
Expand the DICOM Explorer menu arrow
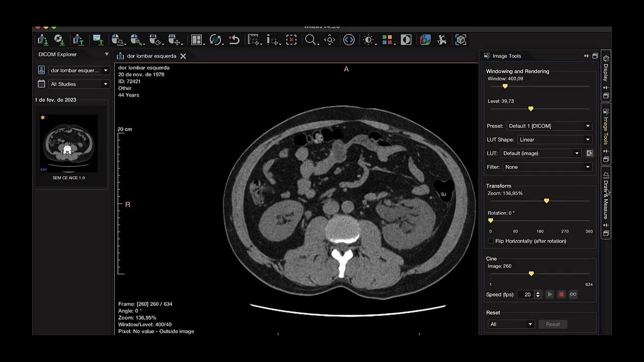(x=107, y=54)
